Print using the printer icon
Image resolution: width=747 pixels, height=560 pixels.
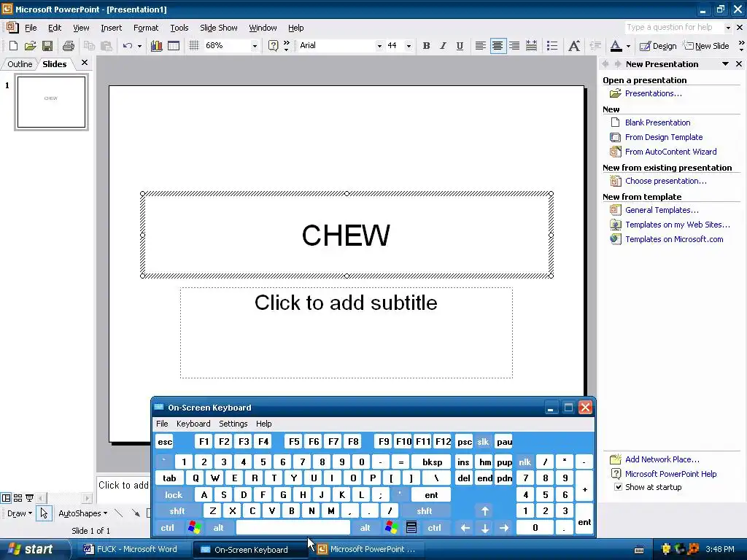pos(68,46)
